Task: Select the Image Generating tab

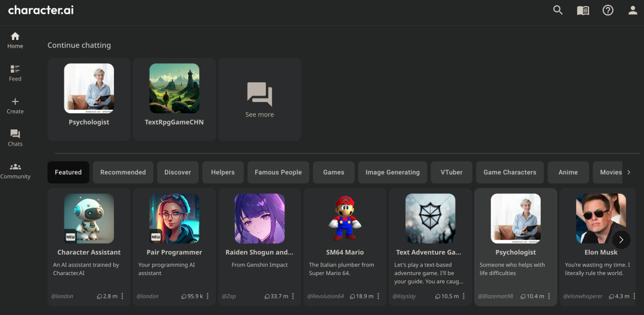Action: click(x=392, y=172)
